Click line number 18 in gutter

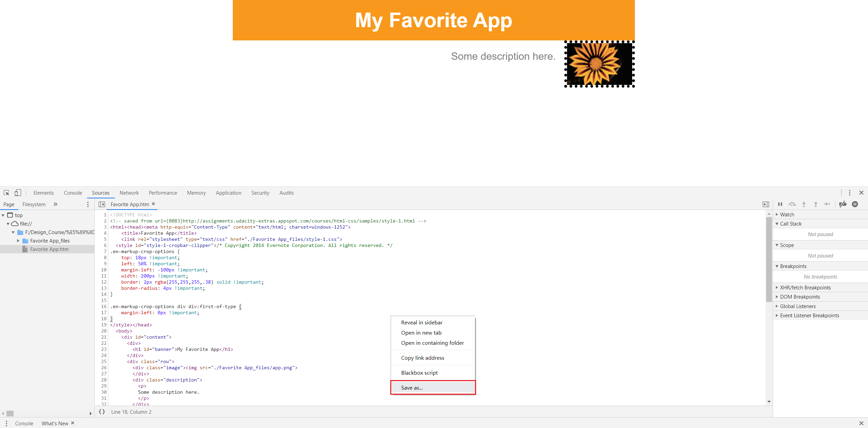(103, 319)
